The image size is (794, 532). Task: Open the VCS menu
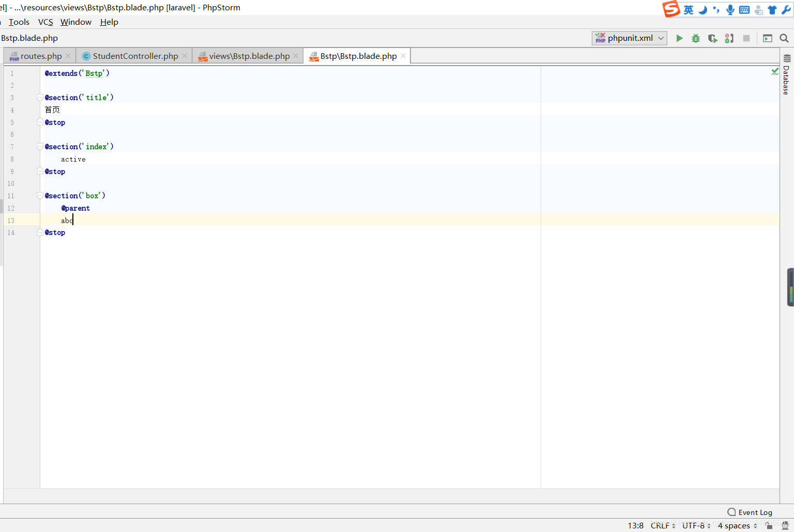(45, 22)
